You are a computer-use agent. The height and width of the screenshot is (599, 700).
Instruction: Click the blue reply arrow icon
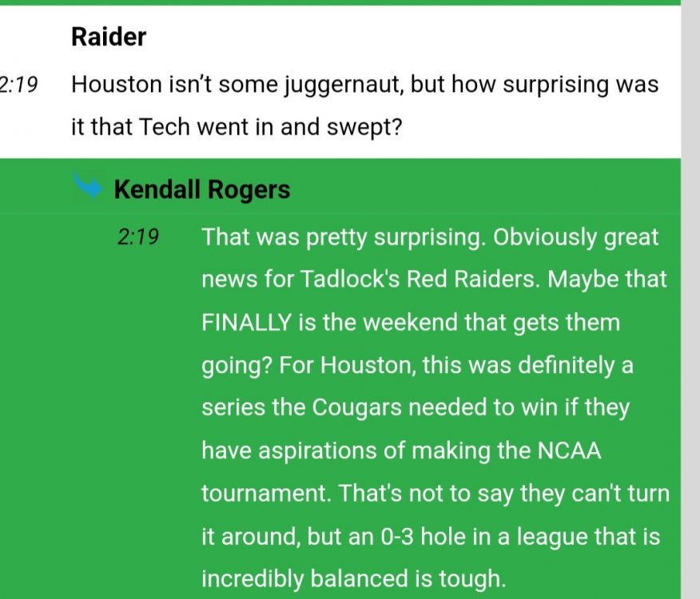[x=87, y=184]
